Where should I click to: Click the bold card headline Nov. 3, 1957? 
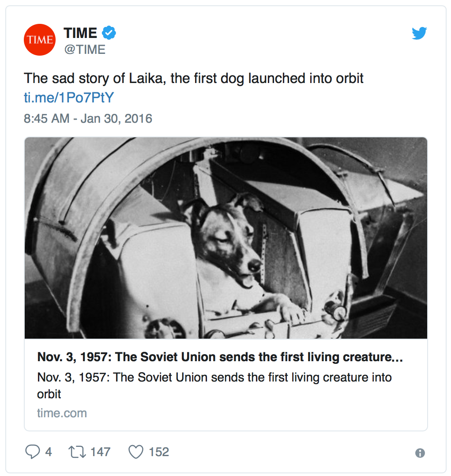(x=220, y=357)
